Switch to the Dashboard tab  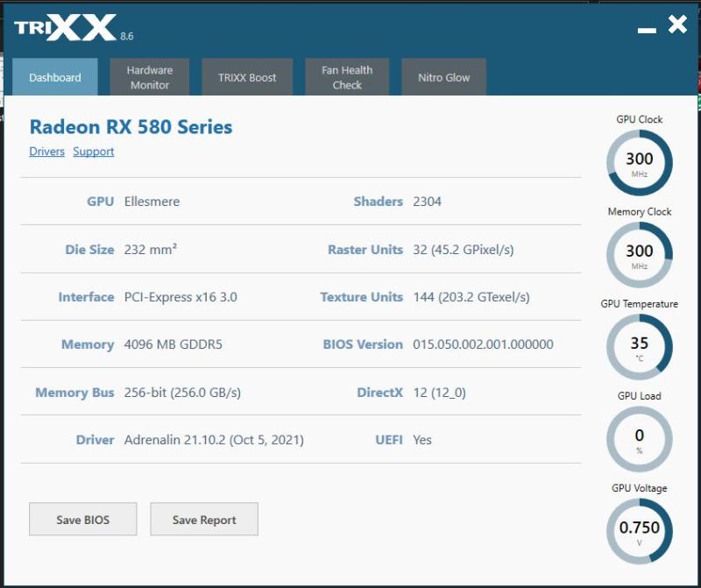tap(55, 77)
